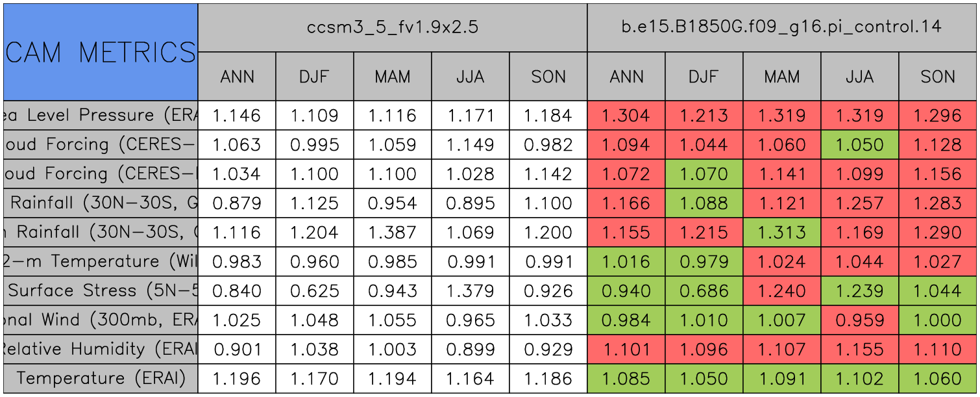Click the green cell showing 0.686
Screen dimensions: 980x397
(704, 290)
